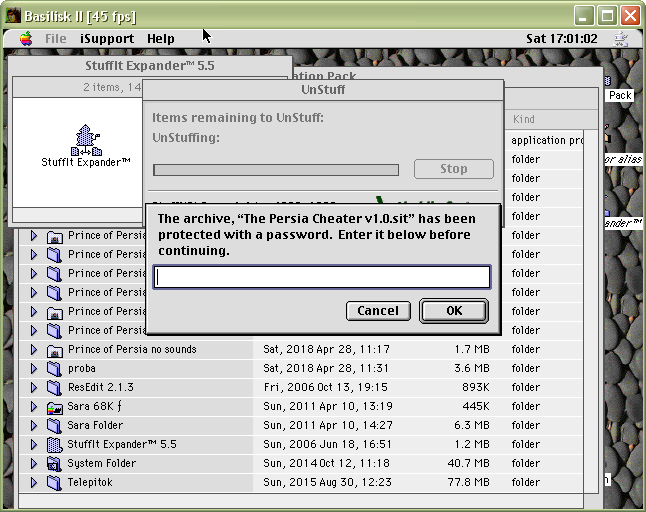Expand the Sara Folder disclosure triangle
The width and height of the screenshot is (646, 512).
tap(34, 425)
